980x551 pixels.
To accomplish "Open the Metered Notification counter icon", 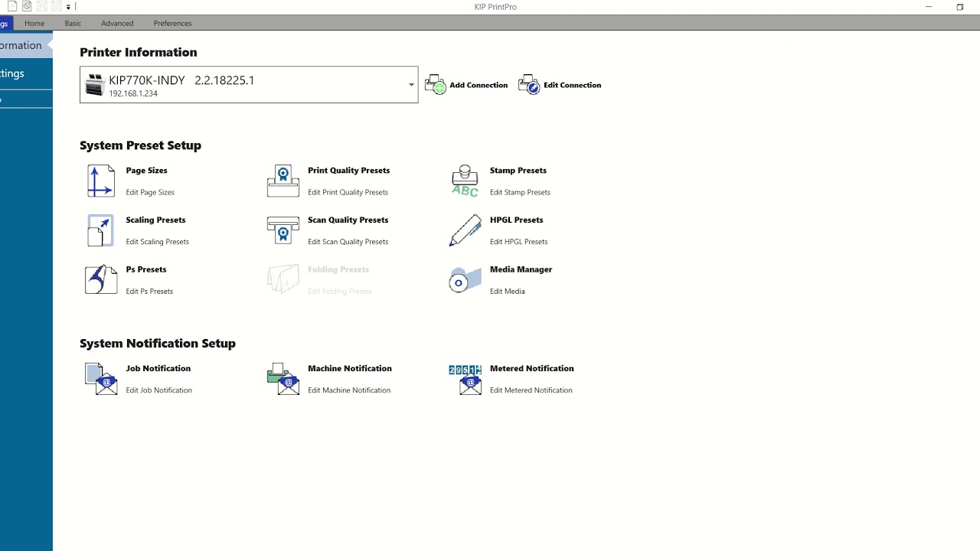I will [x=465, y=379].
